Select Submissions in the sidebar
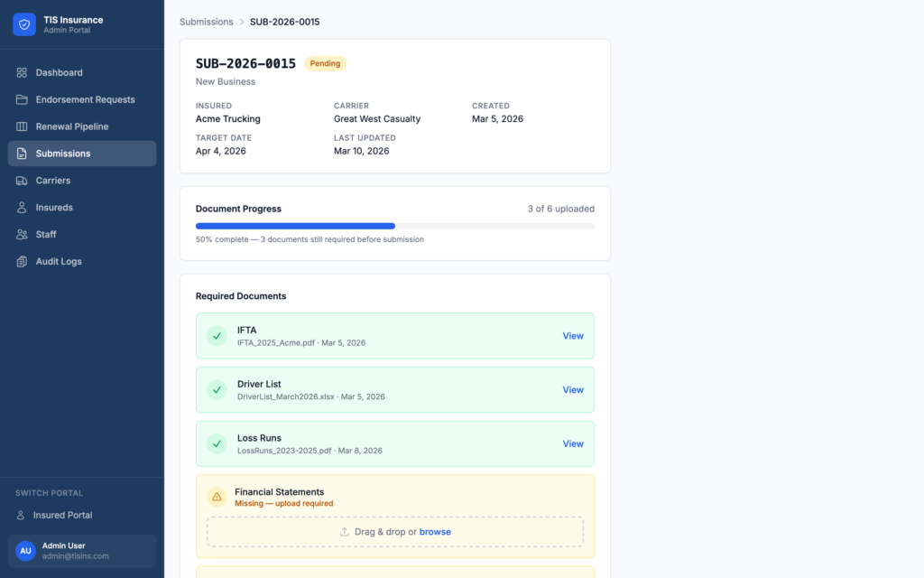Screen dimensions: 924x578 82,154
